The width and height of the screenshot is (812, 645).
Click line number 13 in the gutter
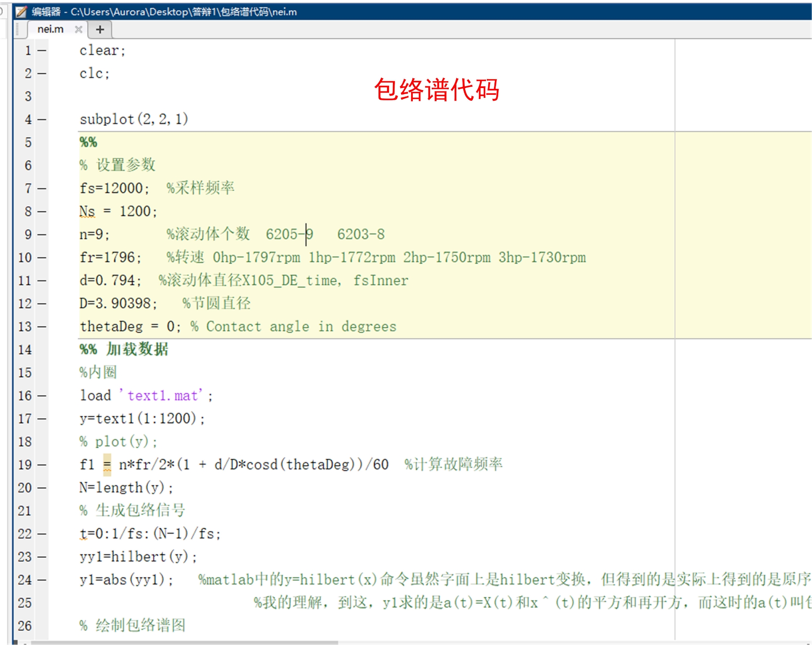[25, 327]
